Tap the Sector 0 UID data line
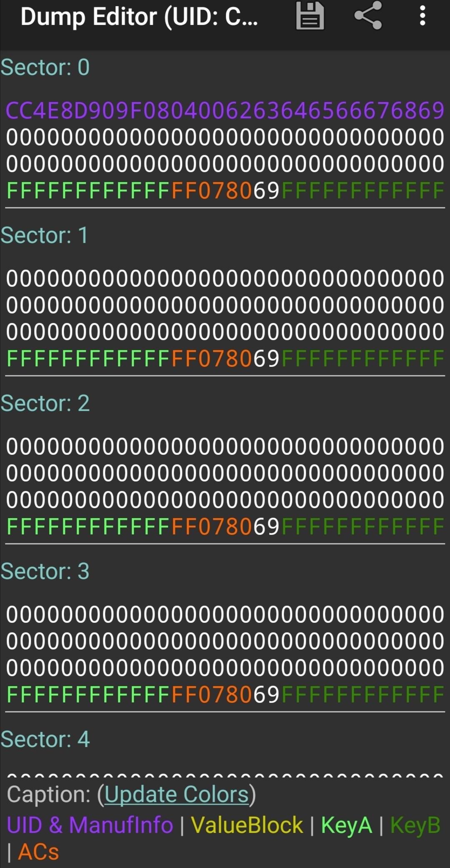 [225, 110]
